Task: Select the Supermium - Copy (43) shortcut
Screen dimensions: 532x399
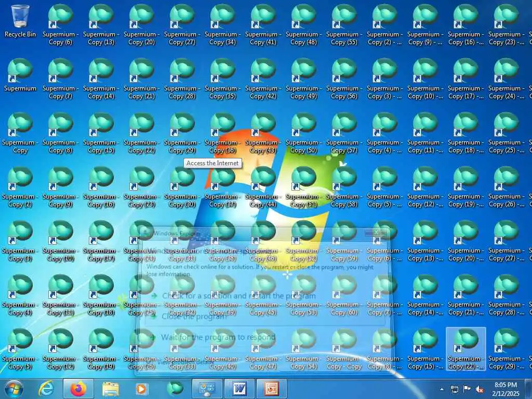Action: tap(263, 132)
